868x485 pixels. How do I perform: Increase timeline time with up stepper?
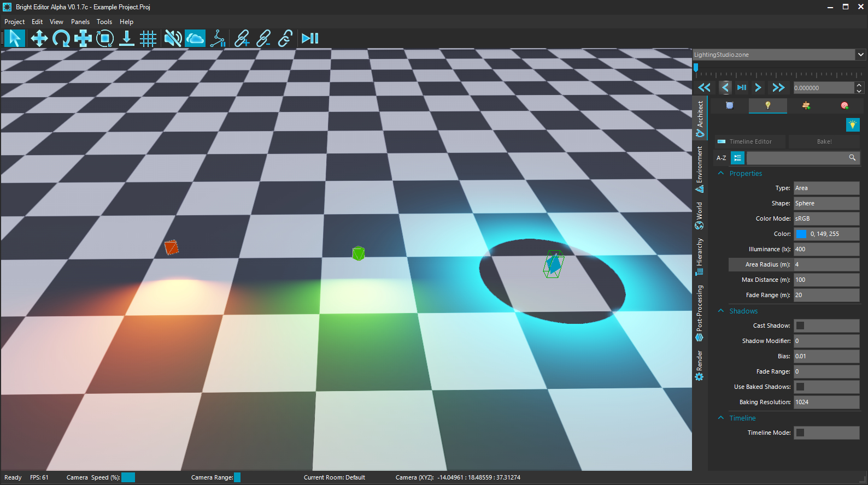[859, 85]
